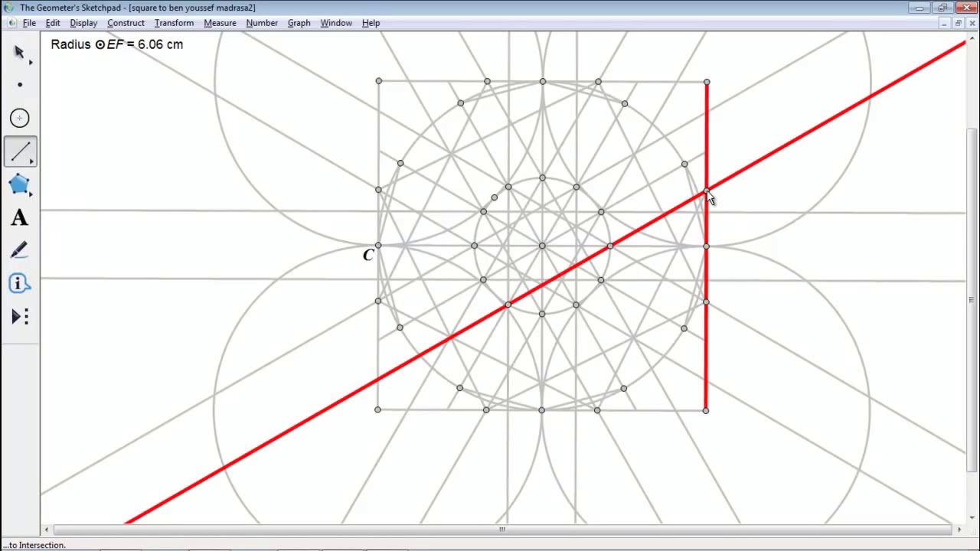Screen dimensions: 980x551
Task: Click the status bar text 'to Intersection'
Action: 34,545
